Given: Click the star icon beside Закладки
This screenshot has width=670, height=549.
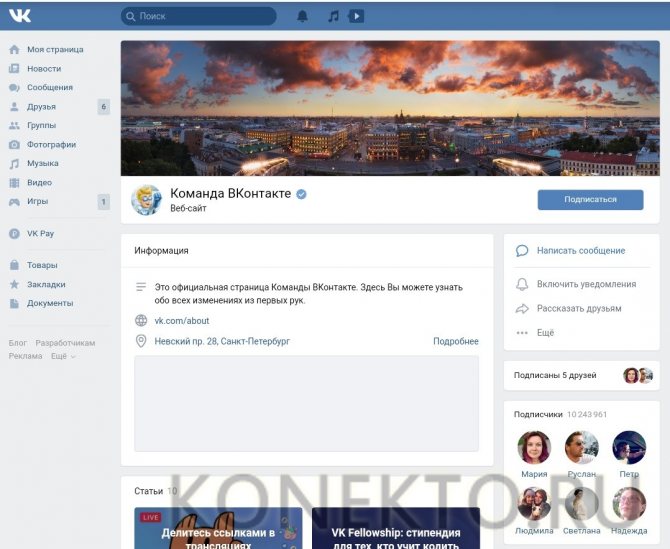Looking at the screenshot, I should coord(14,284).
